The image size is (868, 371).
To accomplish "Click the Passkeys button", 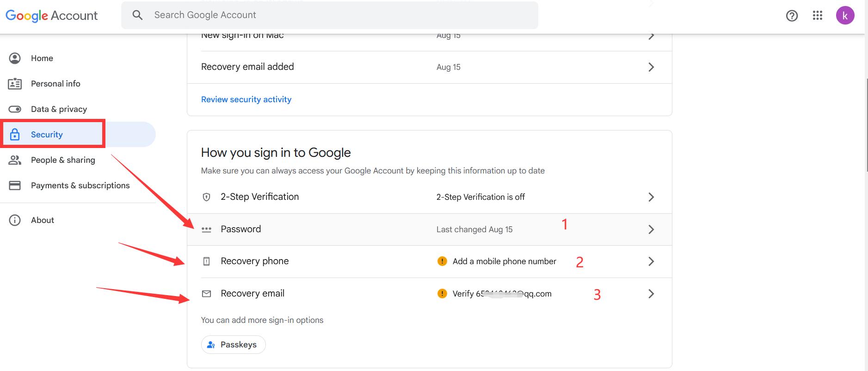I will click(233, 345).
